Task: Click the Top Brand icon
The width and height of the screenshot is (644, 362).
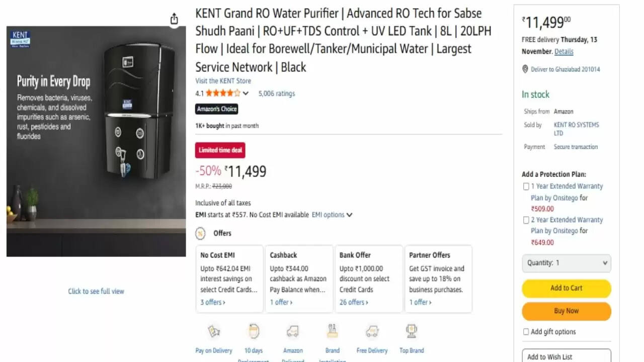Action: coord(411,332)
